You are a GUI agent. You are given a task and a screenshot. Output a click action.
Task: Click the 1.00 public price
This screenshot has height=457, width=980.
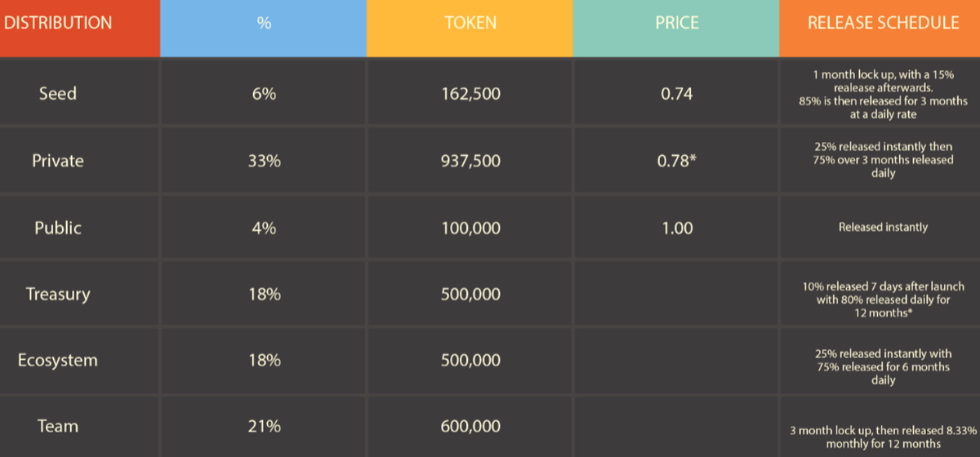[x=676, y=228]
